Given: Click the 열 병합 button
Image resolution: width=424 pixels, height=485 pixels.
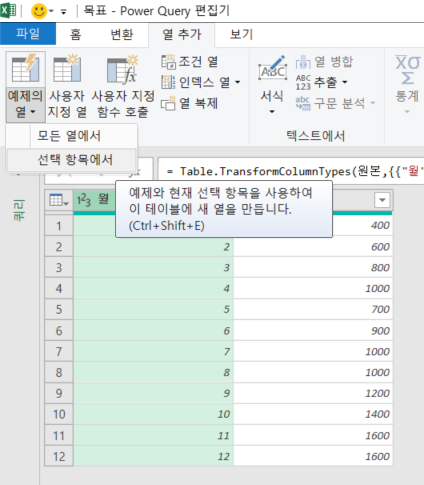Looking at the screenshot, I should pyautogui.click(x=324, y=62).
